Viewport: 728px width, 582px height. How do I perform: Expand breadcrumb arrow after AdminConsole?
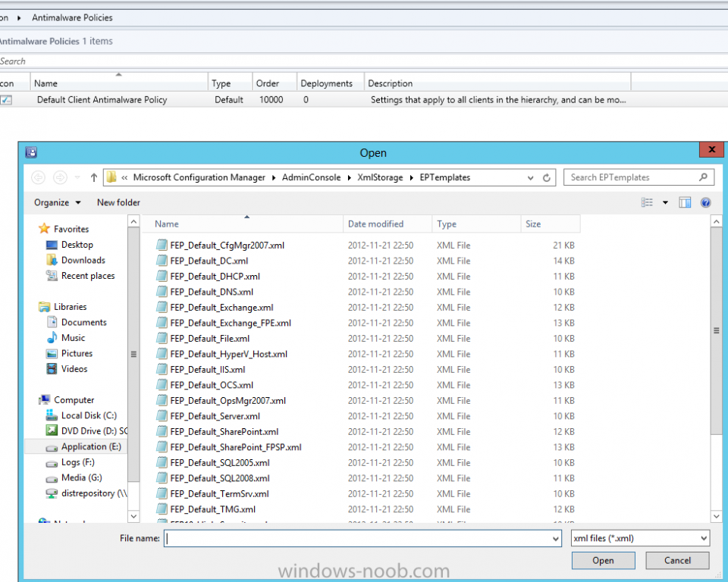coord(349,177)
